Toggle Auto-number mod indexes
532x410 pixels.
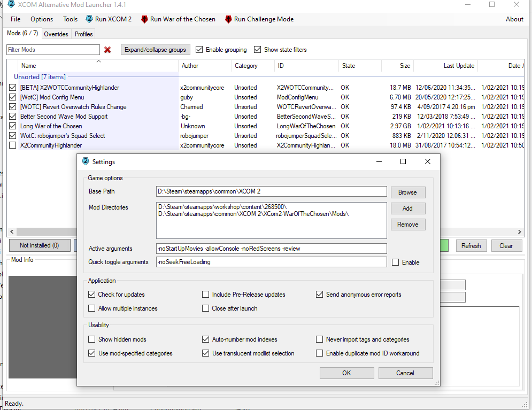coord(205,339)
